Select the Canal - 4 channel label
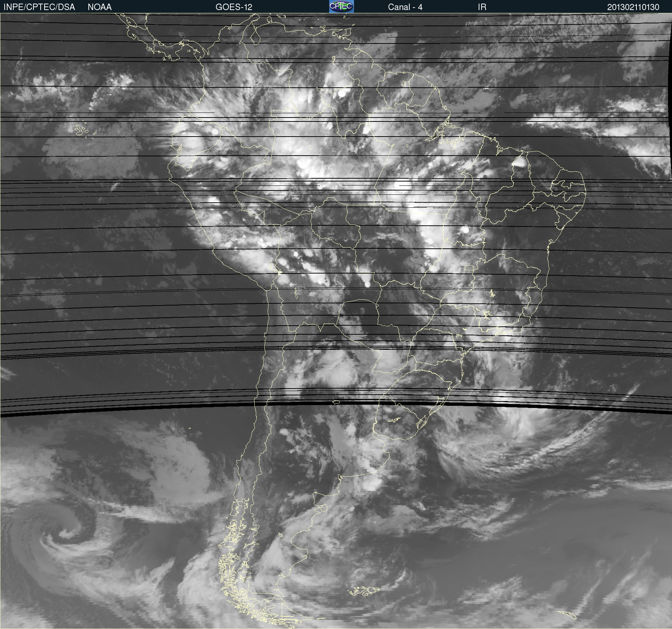This screenshot has width=672, height=629. (x=405, y=7)
